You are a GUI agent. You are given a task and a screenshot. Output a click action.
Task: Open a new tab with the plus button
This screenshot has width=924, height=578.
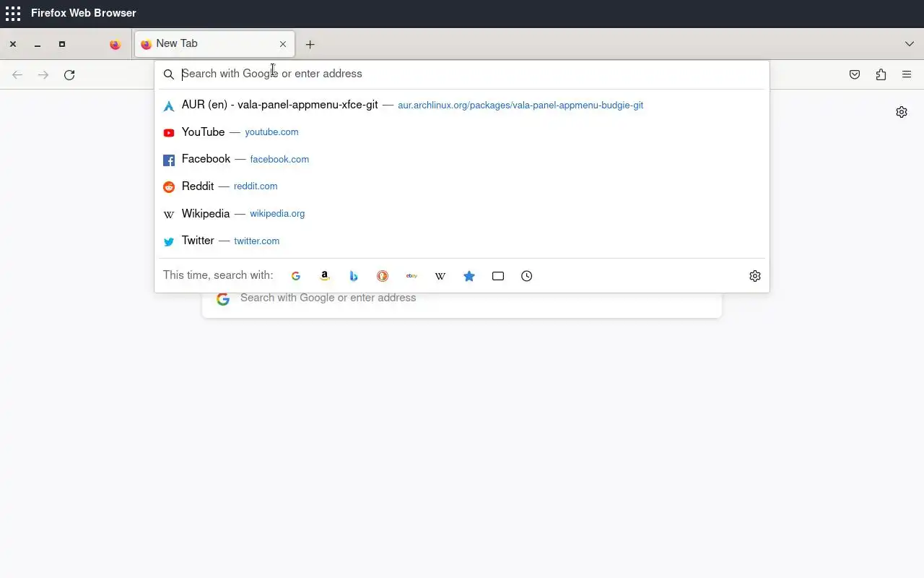pos(310,44)
